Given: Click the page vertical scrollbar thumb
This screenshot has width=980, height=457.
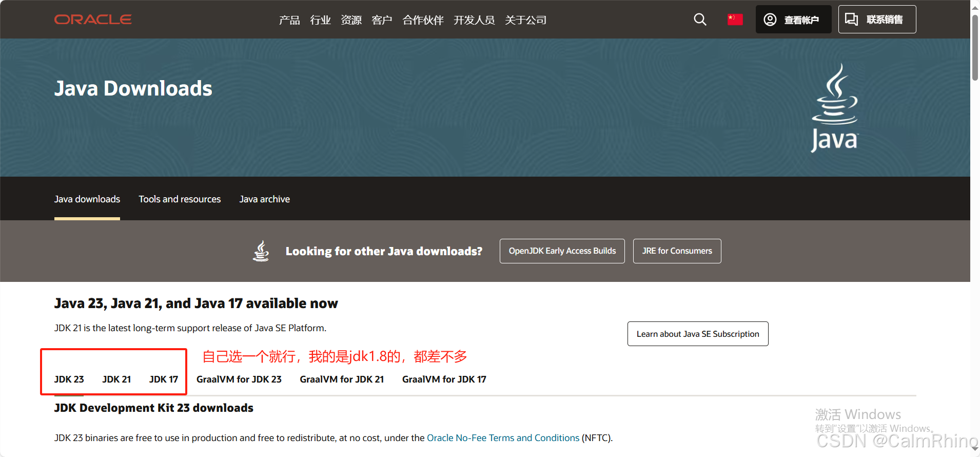Looking at the screenshot, I should pos(975,47).
